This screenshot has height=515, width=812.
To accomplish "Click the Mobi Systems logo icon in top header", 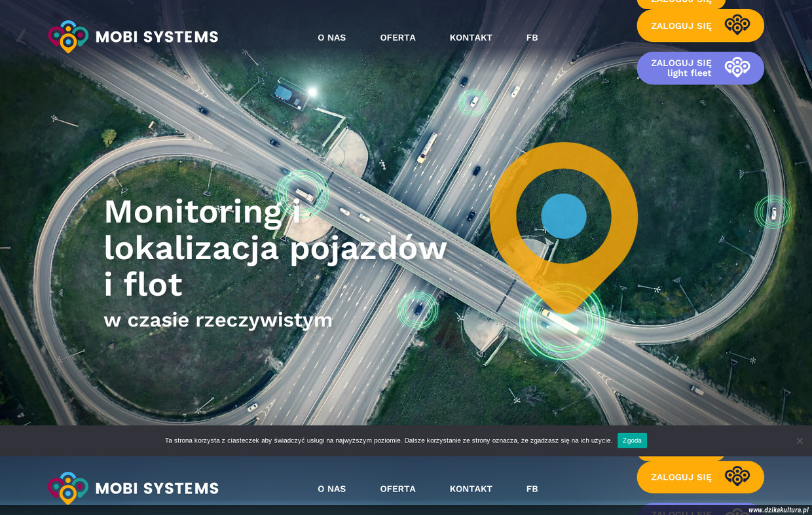I will [68, 37].
